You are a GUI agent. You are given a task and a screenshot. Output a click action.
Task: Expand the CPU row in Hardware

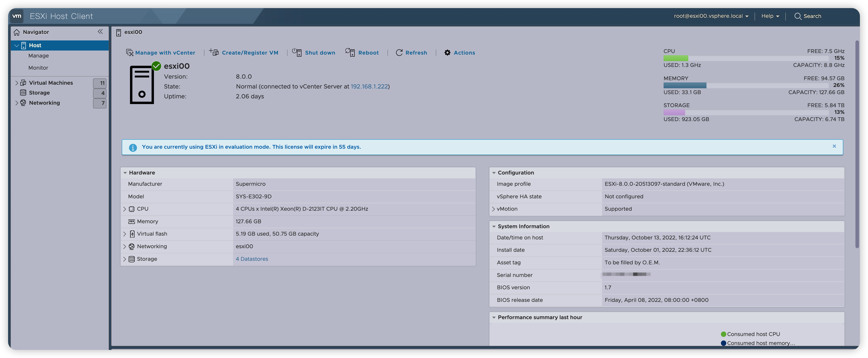[x=124, y=209]
